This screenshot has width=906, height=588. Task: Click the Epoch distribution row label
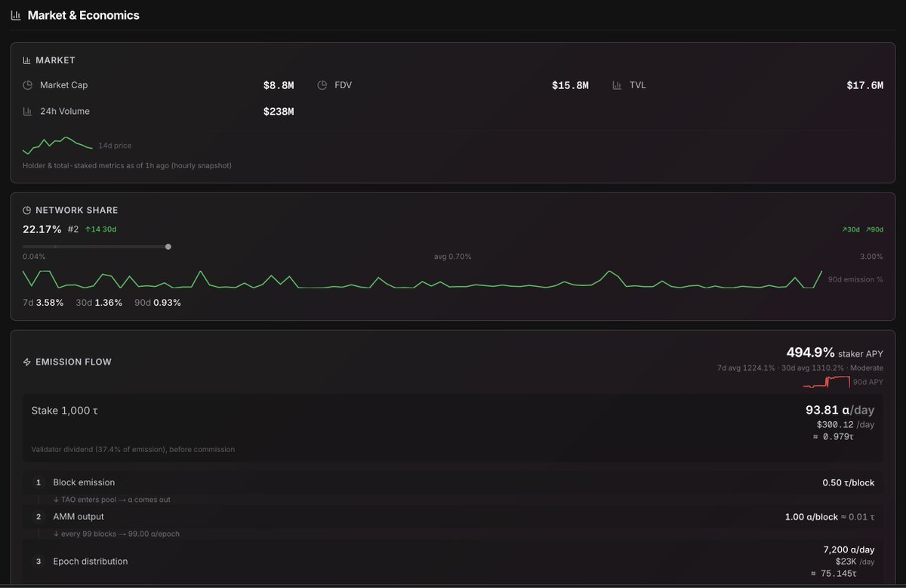(91, 562)
